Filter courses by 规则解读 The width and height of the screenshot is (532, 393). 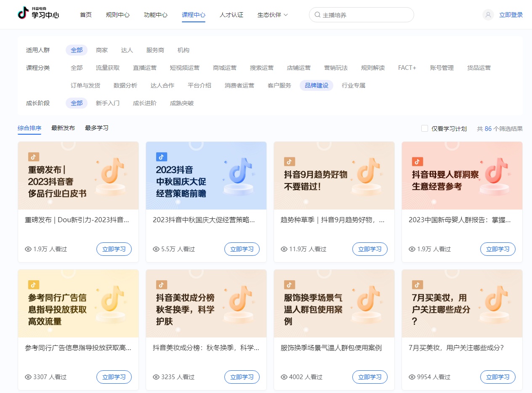(x=373, y=68)
